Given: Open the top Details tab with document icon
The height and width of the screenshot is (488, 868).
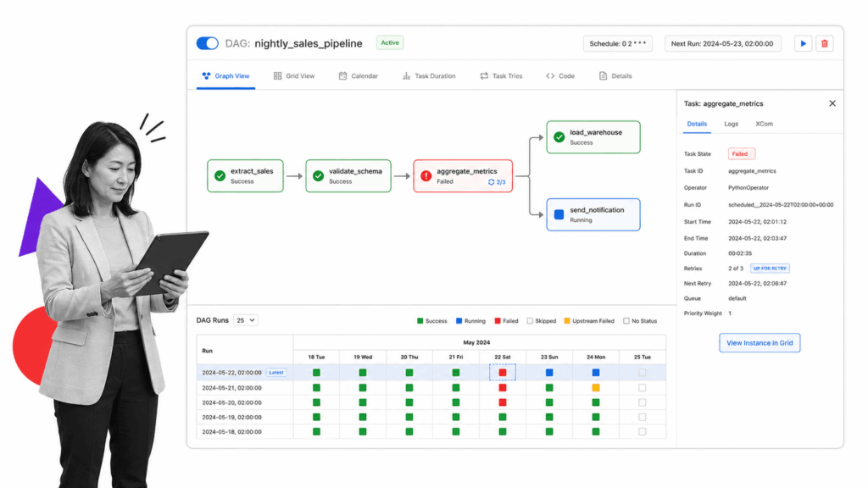Looking at the screenshot, I should point(615,75).
